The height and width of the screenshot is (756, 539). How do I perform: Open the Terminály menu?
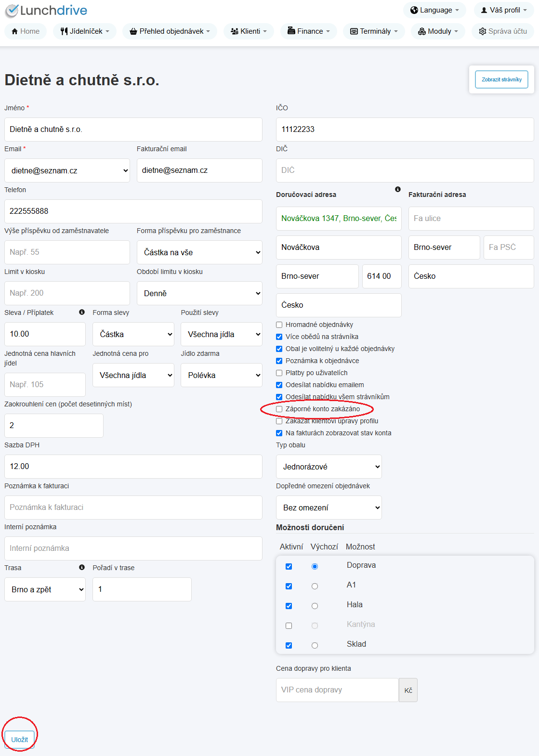374,31
